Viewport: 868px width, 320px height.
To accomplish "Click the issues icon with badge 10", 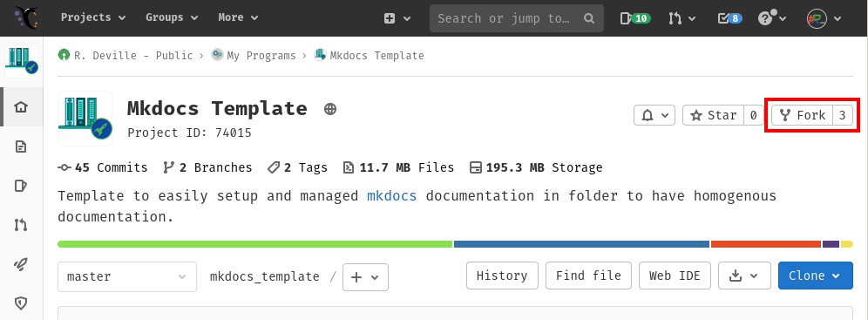I will pyautogui.click(x=635, y=18).
